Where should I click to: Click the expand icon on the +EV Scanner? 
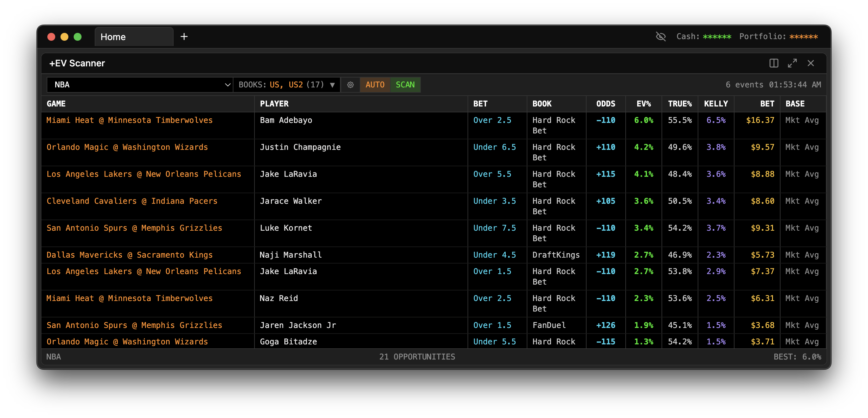[792, 63]
